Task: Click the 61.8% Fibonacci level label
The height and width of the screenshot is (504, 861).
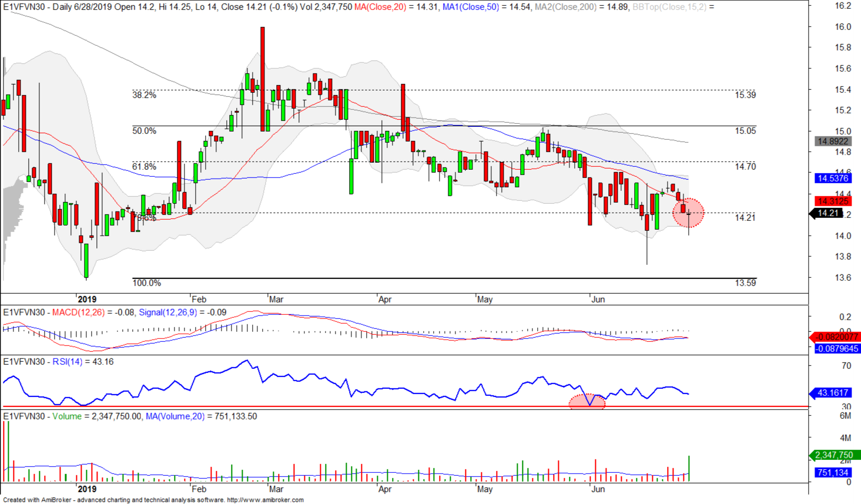Action: pyautogui.click(x=145, y=167)
